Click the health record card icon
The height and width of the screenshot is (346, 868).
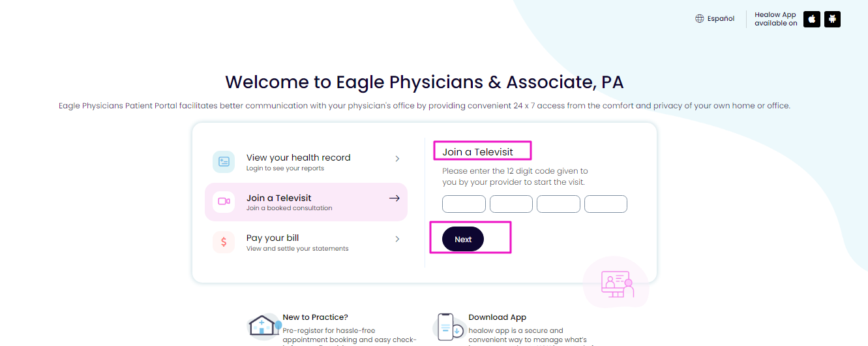coord(224,162)
